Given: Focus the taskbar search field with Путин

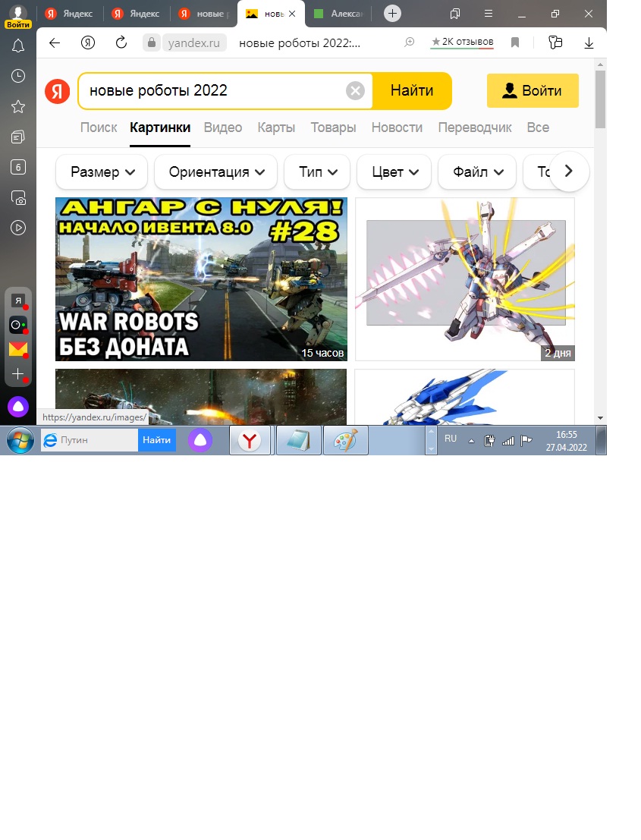Looking at the screenshot, I should 90,440.
